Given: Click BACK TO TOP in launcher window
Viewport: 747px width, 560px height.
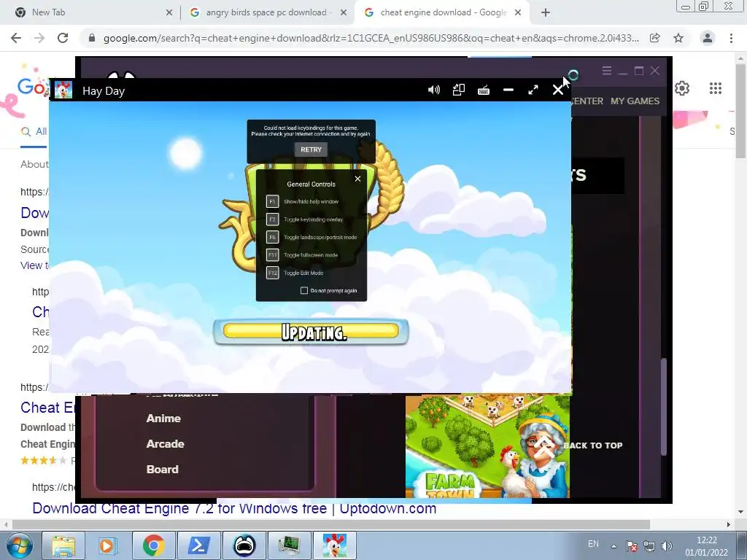Looking at the screenshot, I should [x=592, y=446].
